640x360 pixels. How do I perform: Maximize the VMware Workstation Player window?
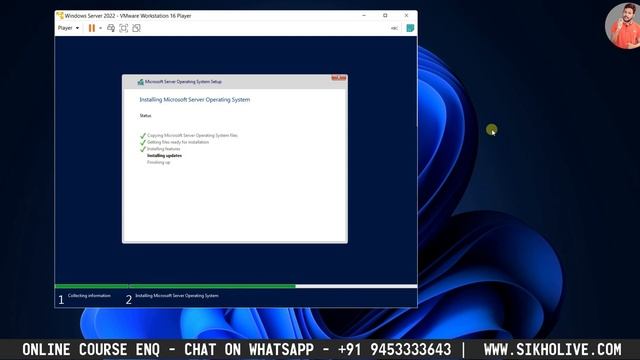click(x=385, y=16)
